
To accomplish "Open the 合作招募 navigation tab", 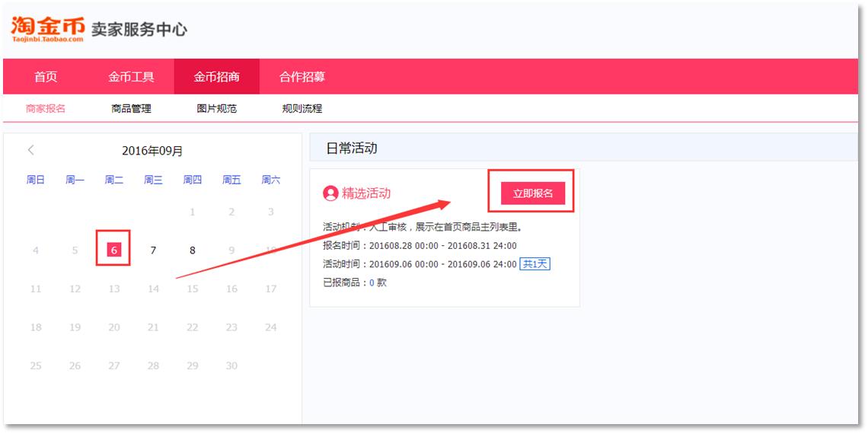I will [302, 77].
